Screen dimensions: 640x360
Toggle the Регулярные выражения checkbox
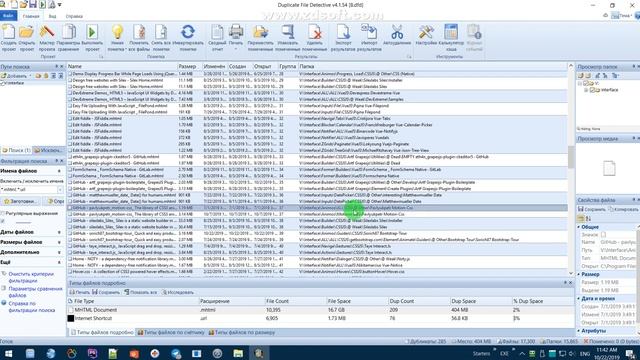click(x=3, y=213)
